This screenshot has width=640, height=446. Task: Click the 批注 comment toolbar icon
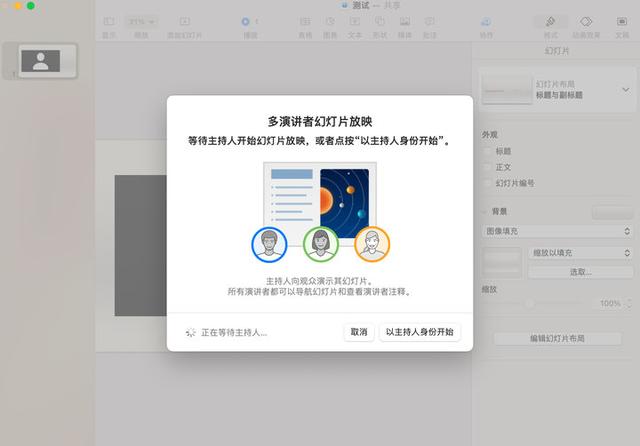[429, 22]
